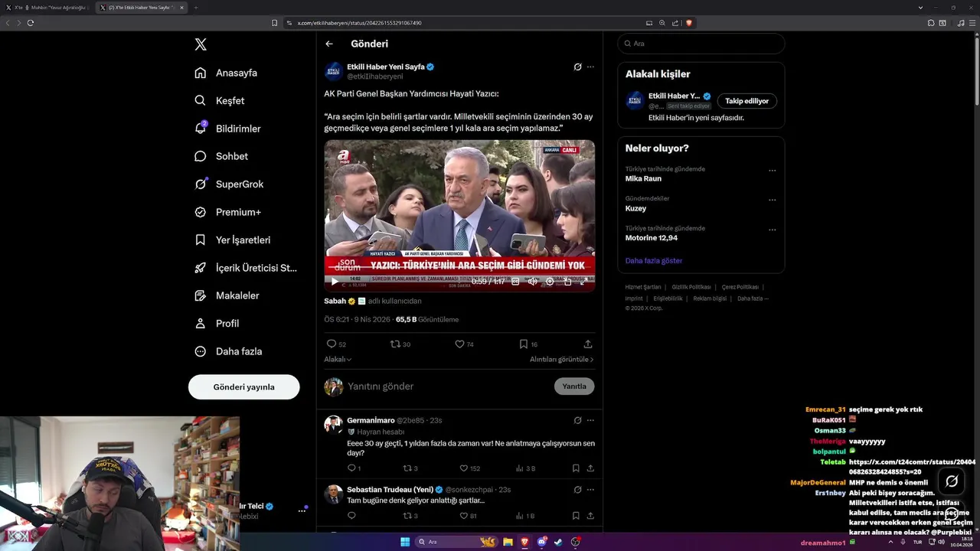Go back with Gönderi back arrow
Image resolution: width=980 pixels, height=551 pixels.
click(329, 44)
